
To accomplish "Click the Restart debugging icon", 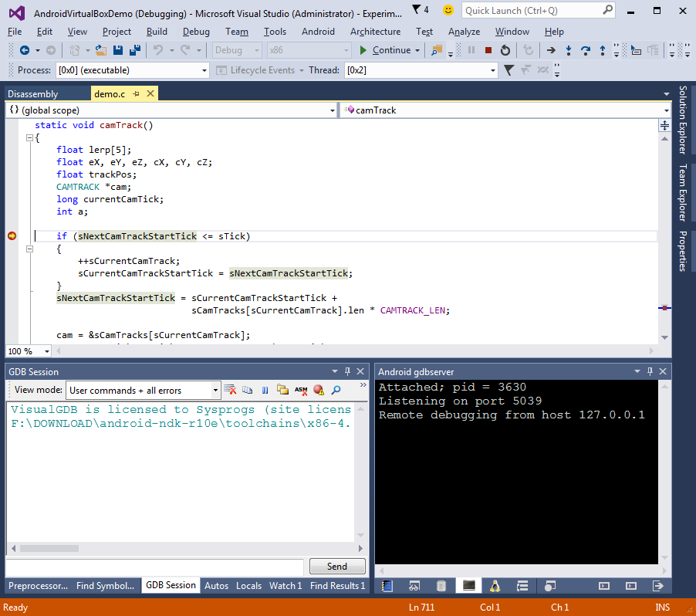I will pyautogui.click(x=505, y=50).
